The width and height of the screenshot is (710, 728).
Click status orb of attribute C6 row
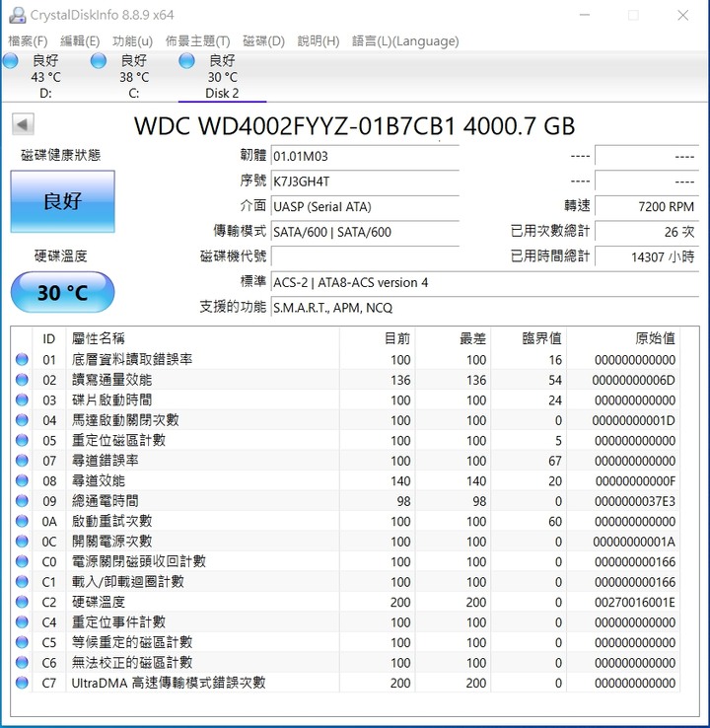pos(22,663)
